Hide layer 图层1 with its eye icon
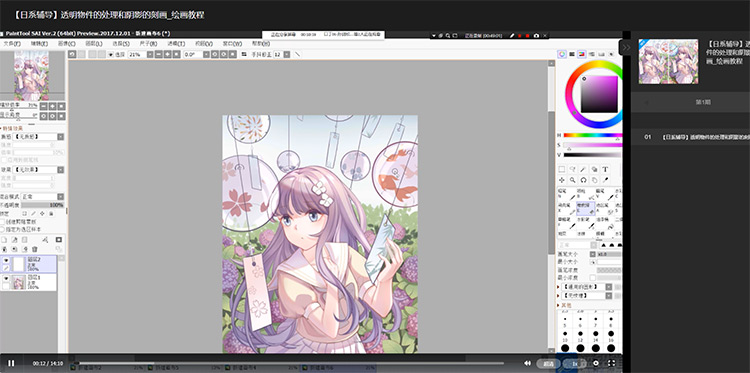 (x=6, y=279)
